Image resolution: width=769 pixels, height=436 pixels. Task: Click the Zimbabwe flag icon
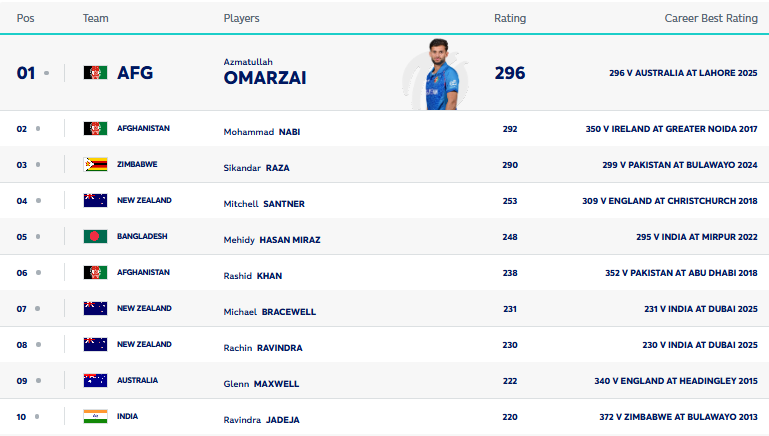point(95,165)
